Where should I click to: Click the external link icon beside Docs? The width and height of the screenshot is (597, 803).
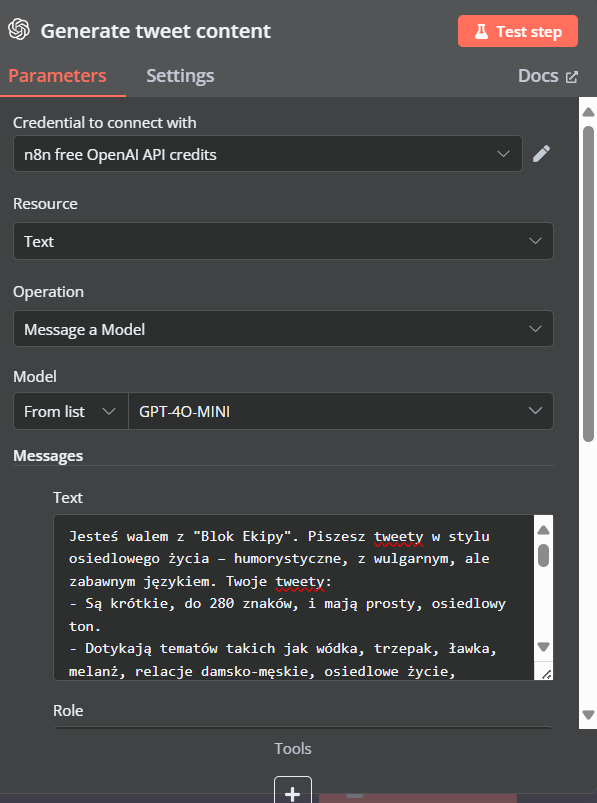click(571, 77)
